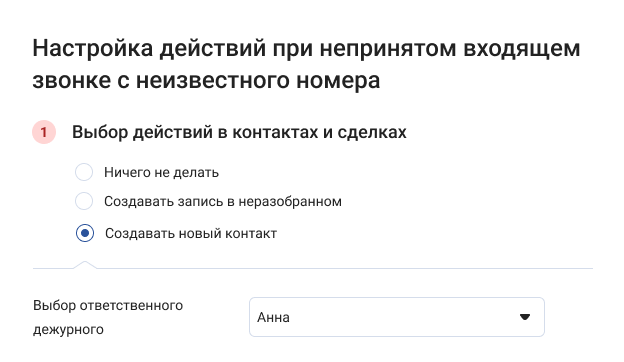Screen dimensions: 624x362
Task: Click the red step number 1 badge
Action: (44, 132)
